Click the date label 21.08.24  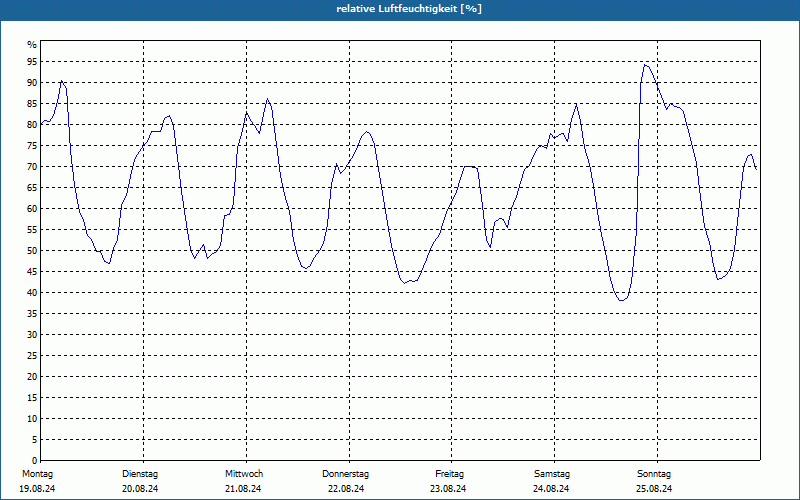(x=243, y=489)
